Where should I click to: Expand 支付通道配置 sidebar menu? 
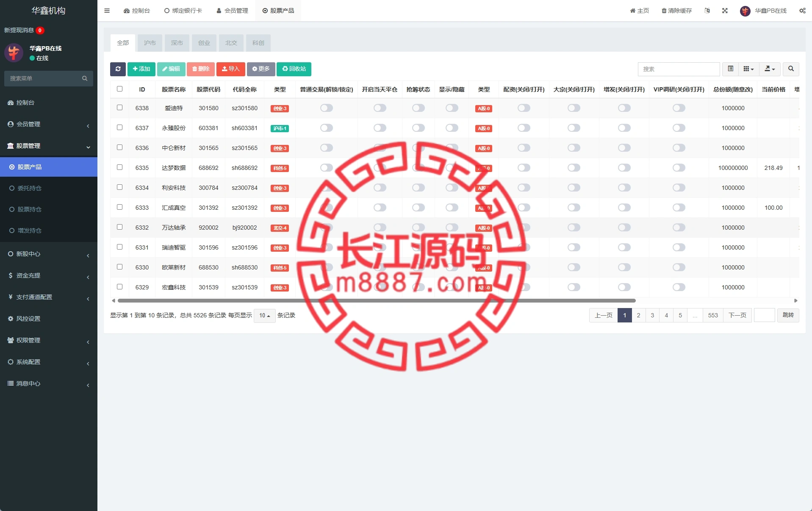[49, 297]
